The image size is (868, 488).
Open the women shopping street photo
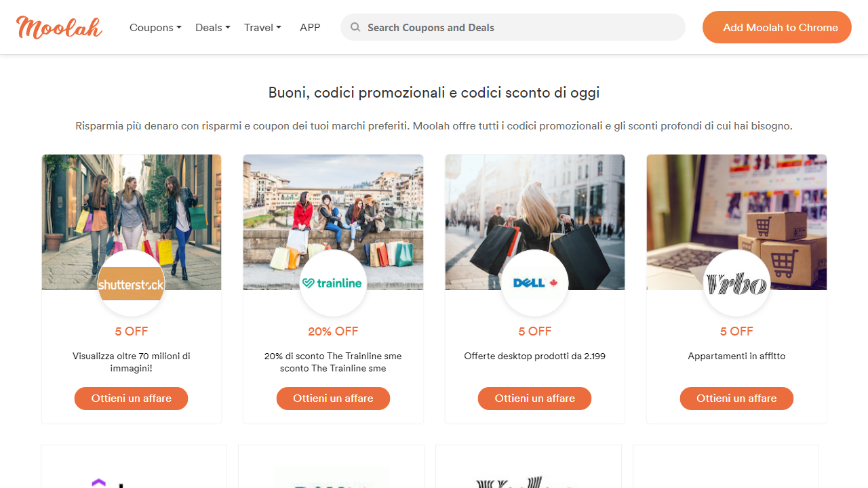[131, 203]
